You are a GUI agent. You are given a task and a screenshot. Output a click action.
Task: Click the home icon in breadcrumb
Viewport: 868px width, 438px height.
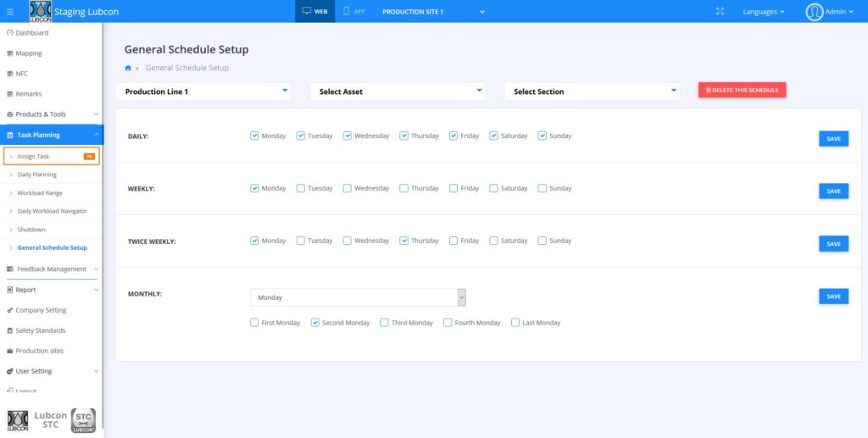pyautogui.click(x=128, y=68)
